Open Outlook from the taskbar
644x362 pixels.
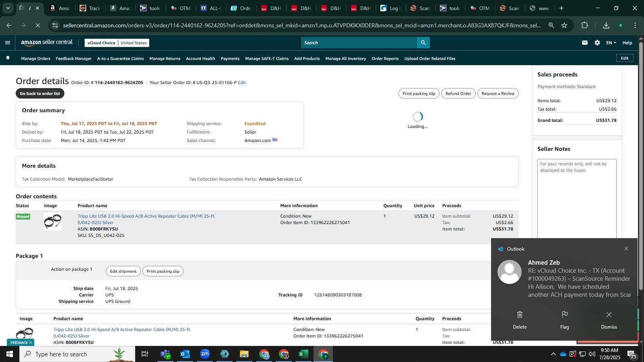[x=185, y=354]
